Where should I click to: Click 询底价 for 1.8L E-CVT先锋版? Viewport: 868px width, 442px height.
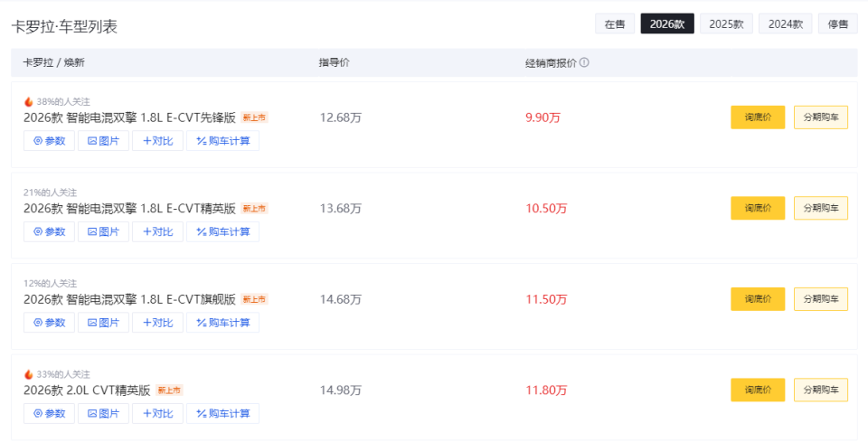point(758,118)
